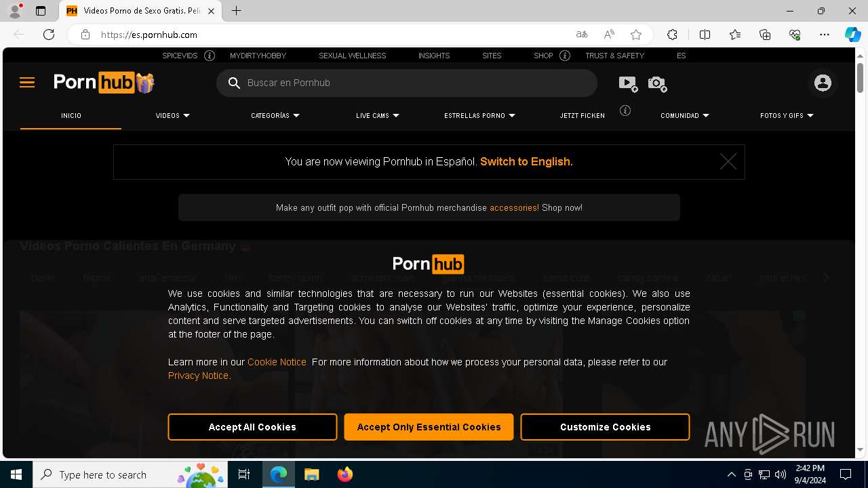Open MyDirtyHobby top link
Screen dimensions: 868x488
(x=258, y=56)
